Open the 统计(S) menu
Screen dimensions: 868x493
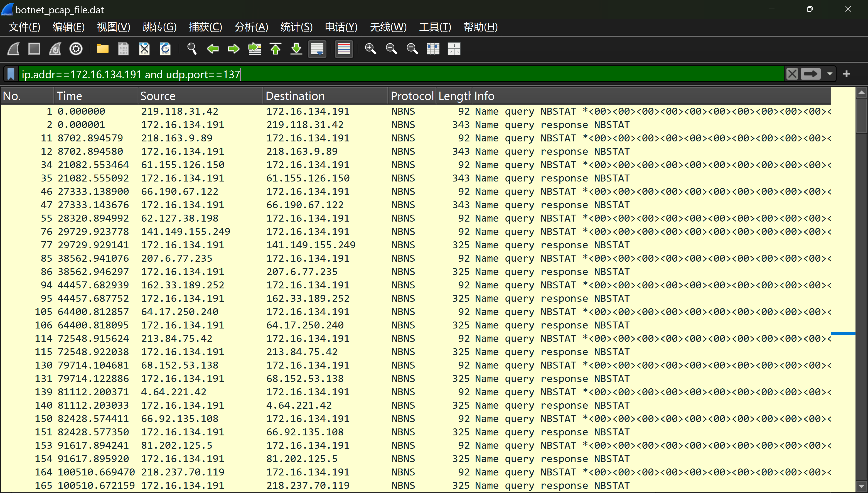coord(296,27)
